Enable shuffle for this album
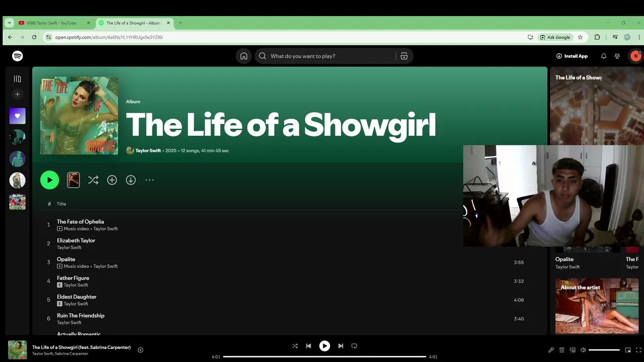 [x=93, y=180]
